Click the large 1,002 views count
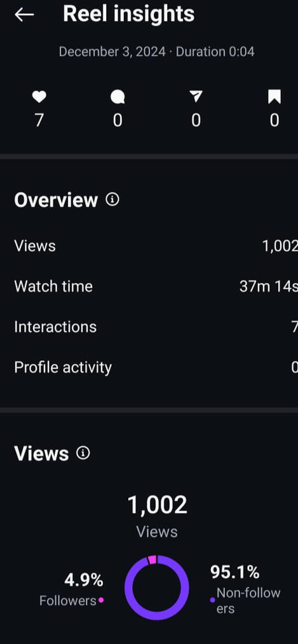The width and height of the screenshot is (298, 644). click(157, 505)
